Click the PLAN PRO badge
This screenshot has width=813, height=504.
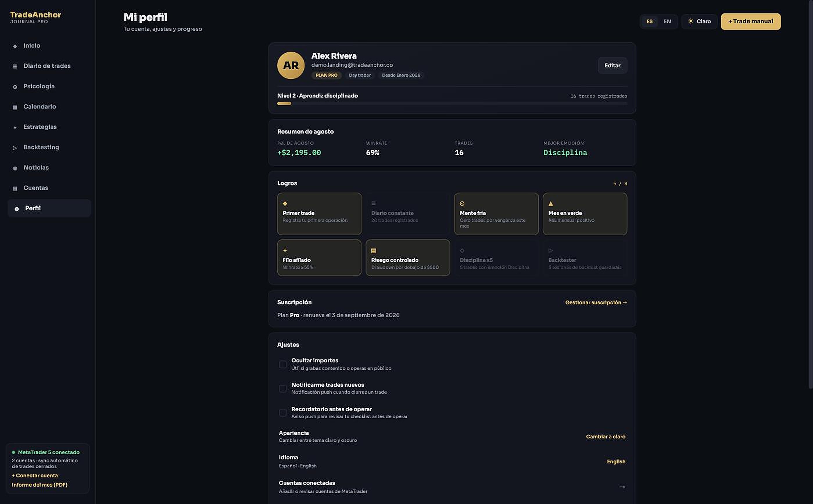326,75
